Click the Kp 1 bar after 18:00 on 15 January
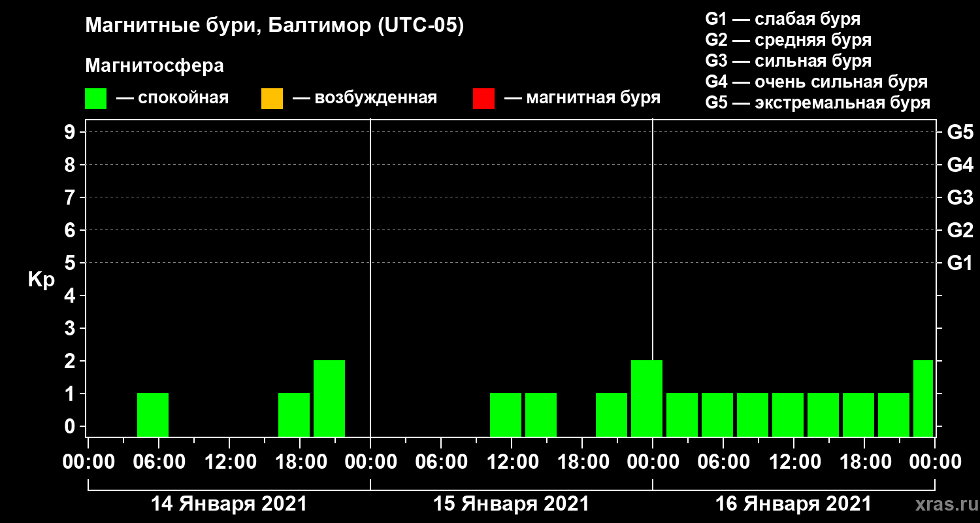Viewport: 980px width, 523px height. click(x=612, y=414)
